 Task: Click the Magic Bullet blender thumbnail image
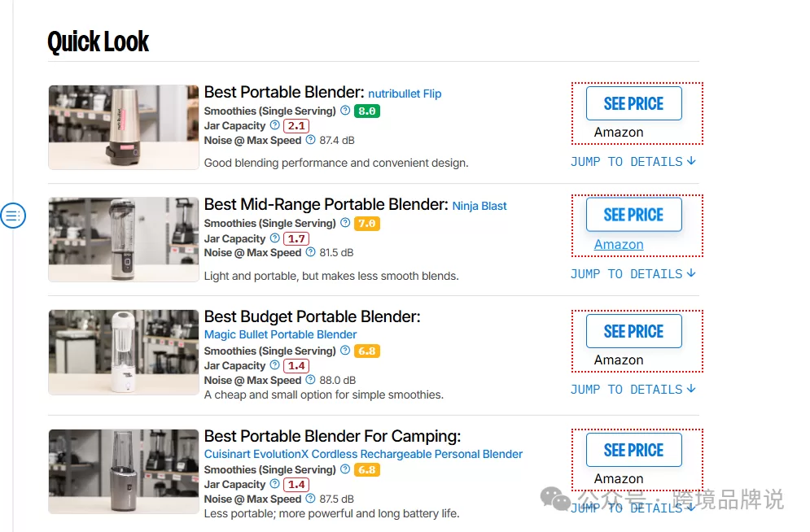tap(124, 351)
